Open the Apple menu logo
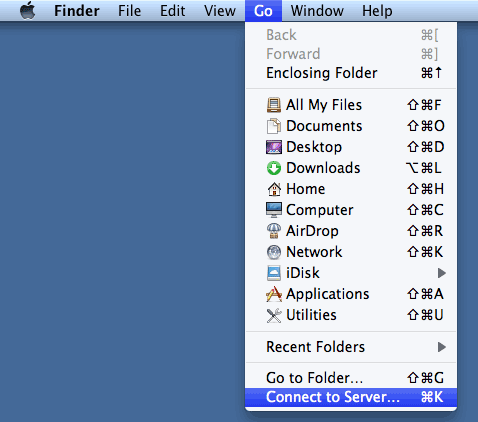Image resolution: width=478 pixels, height=422 pixels. point(28,10)
